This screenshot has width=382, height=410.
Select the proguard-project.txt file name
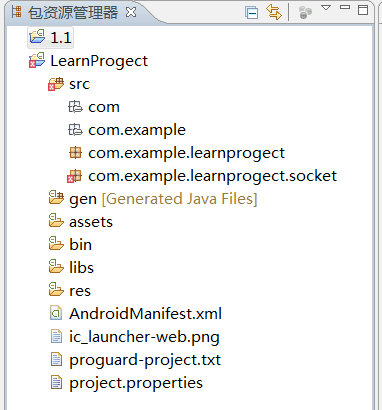coord(145,360)
